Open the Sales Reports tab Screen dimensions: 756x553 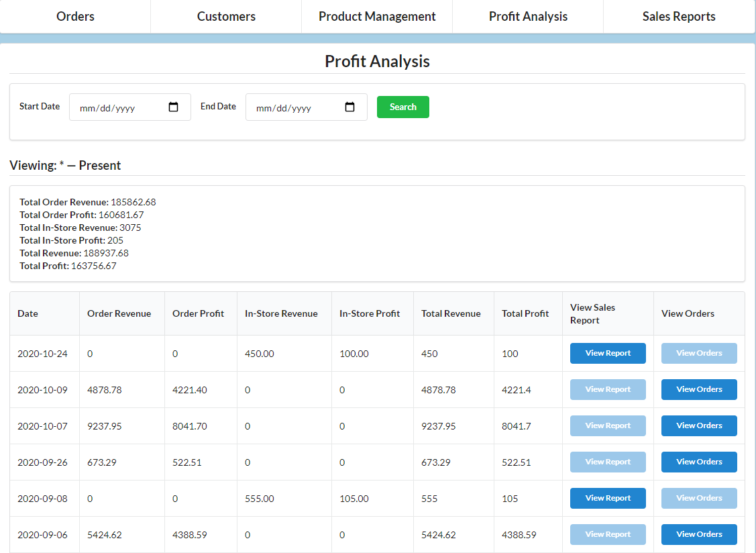pos(678,16)
